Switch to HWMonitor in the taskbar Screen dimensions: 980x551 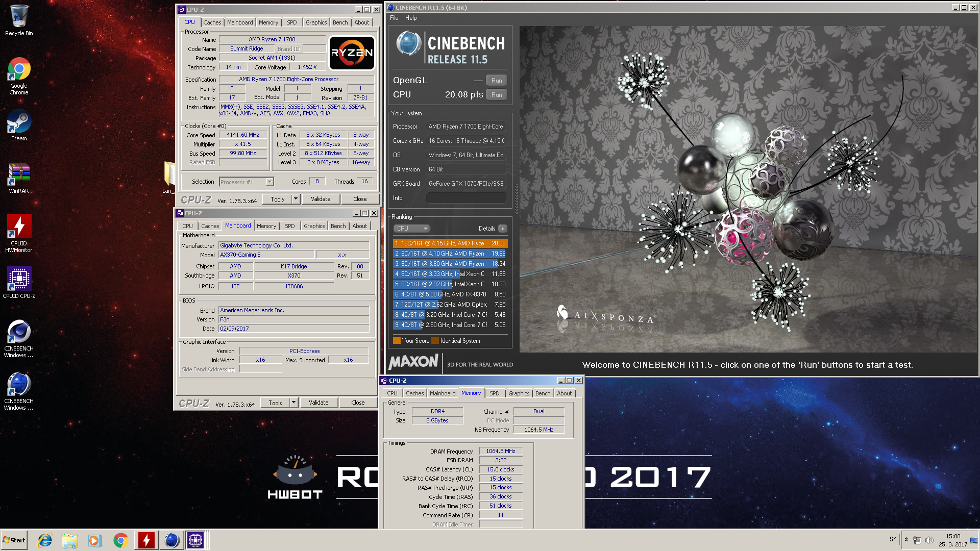[146, 540]
